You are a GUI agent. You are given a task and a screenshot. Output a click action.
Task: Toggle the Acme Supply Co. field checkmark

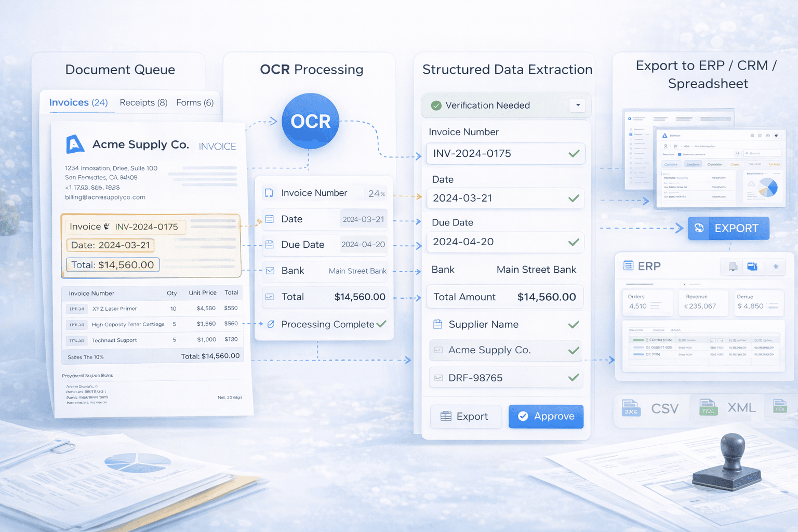coord(574,351)
